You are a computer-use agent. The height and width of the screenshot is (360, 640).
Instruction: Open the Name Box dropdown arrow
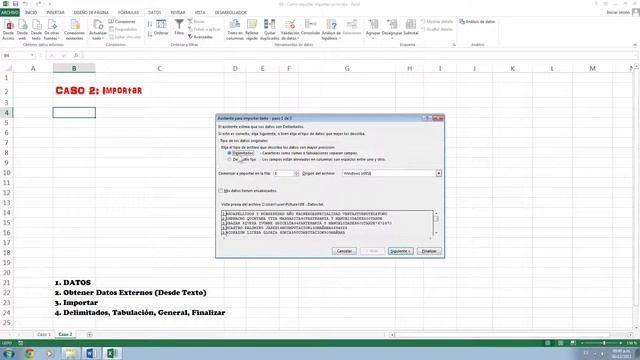[x=32, y=56]
